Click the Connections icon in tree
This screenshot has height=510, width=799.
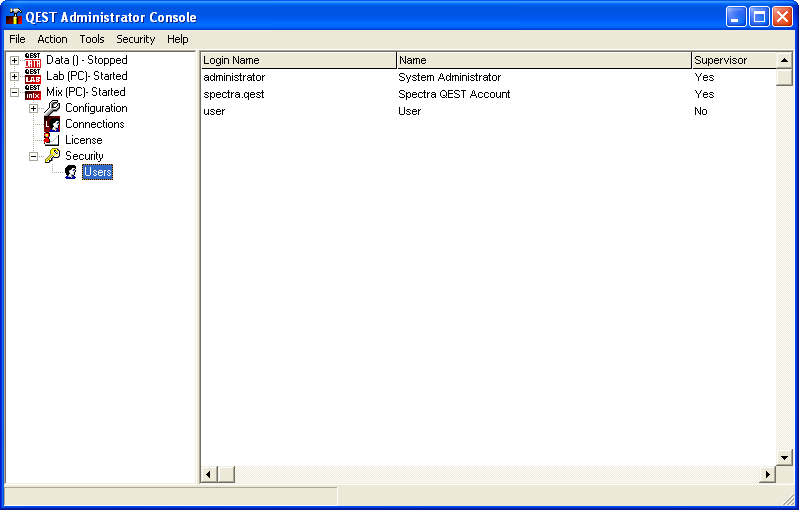coord(52,124)
